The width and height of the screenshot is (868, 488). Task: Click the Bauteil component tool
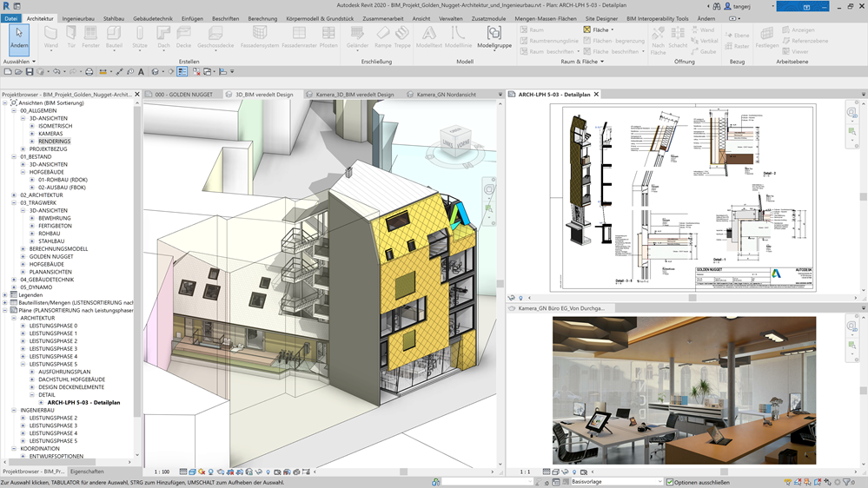tap(114, 38)
